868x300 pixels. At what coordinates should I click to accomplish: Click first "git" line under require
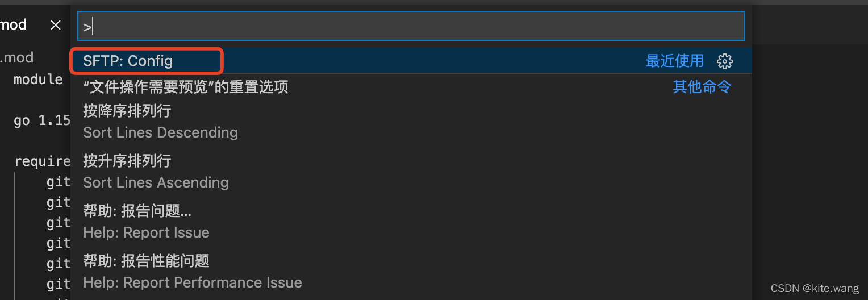click(x=59, y=182)
